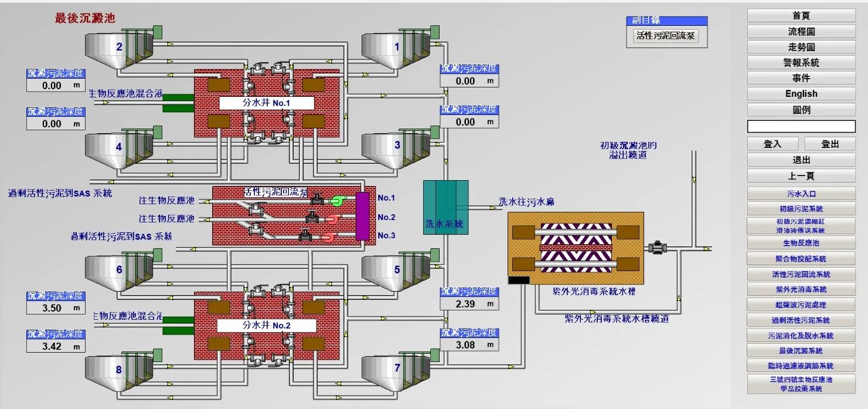The width and height of the screenshot is (868, 409).
Task: Click the 退出 exit button
Action: (x=801, y=160)
